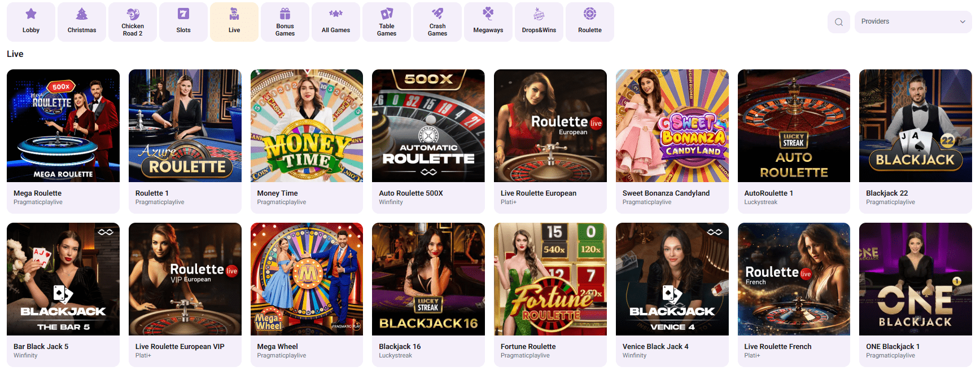
Task: Click Live Roulette European VIP title
Action: (x=180, y=347)
